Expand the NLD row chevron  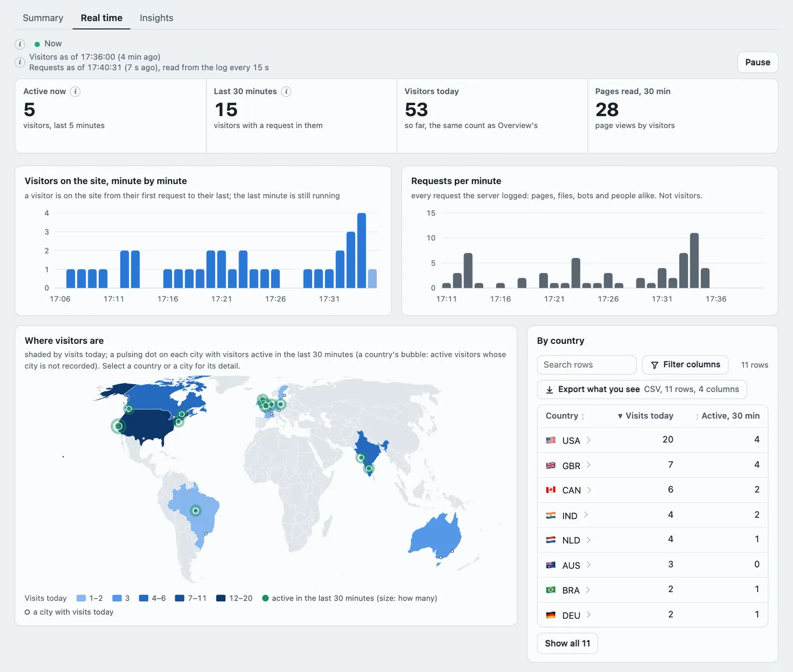[x=589, y=540]
